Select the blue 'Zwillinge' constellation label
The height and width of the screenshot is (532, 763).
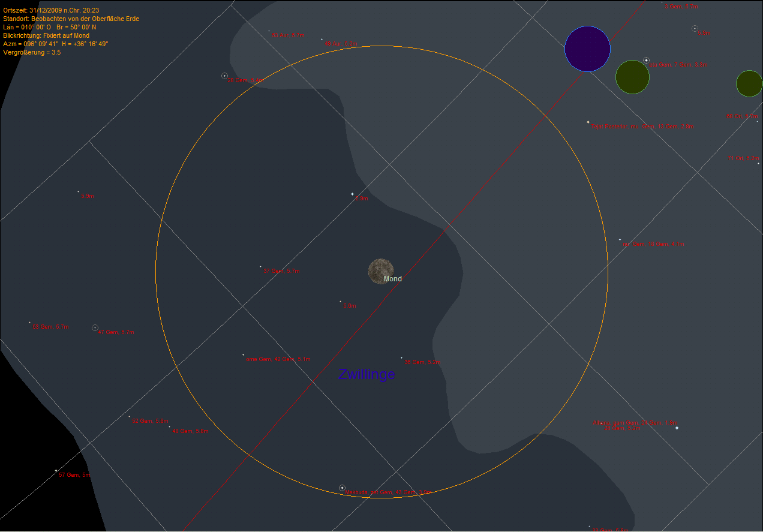pos(367,374)
